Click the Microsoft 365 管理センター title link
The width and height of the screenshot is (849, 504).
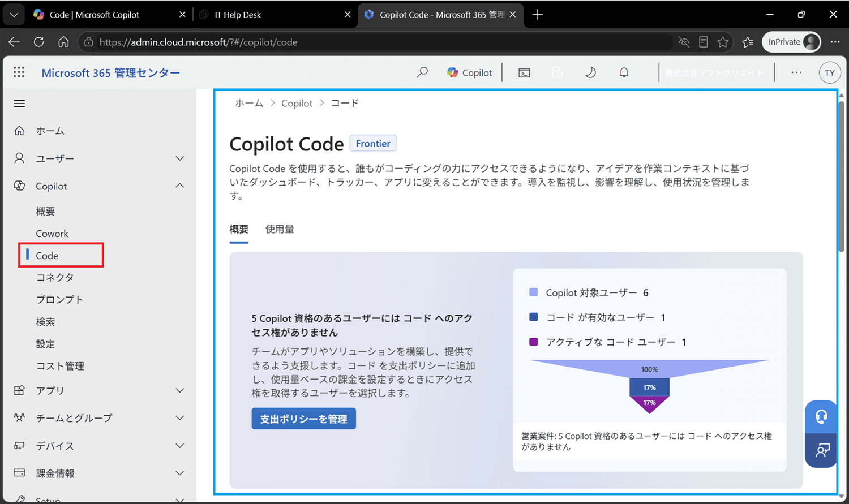(111, 73)
